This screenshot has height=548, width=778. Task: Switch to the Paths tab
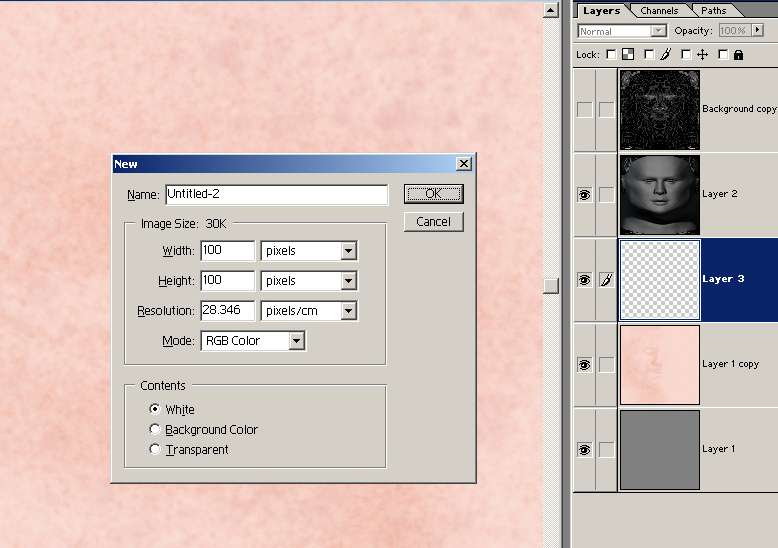tap(713, 11)
